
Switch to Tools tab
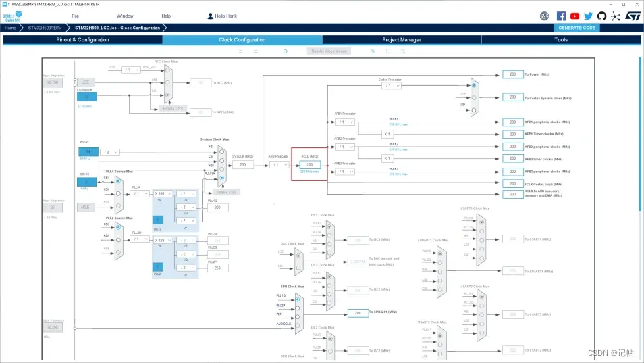coord(561,39)
